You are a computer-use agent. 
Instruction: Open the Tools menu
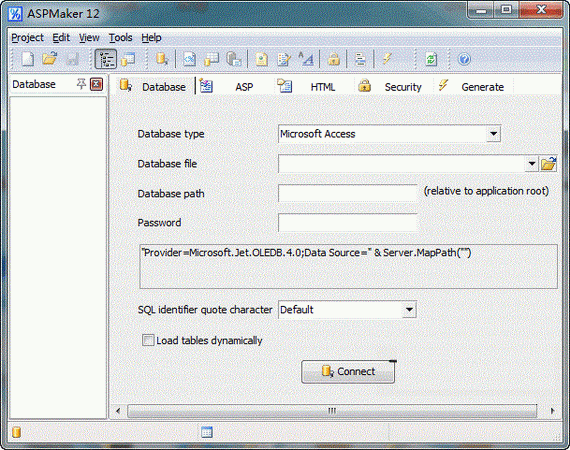tap(120, 37)
